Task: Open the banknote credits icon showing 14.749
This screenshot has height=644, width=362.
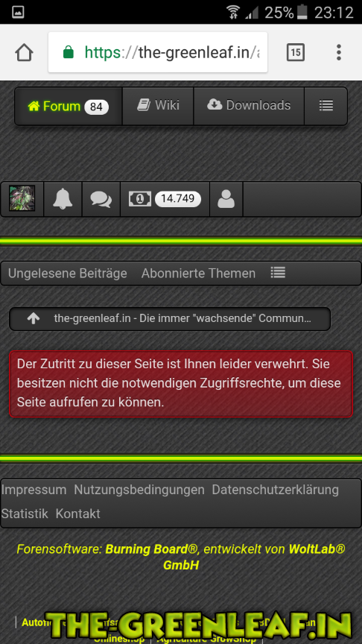Action: pos(165,199)
